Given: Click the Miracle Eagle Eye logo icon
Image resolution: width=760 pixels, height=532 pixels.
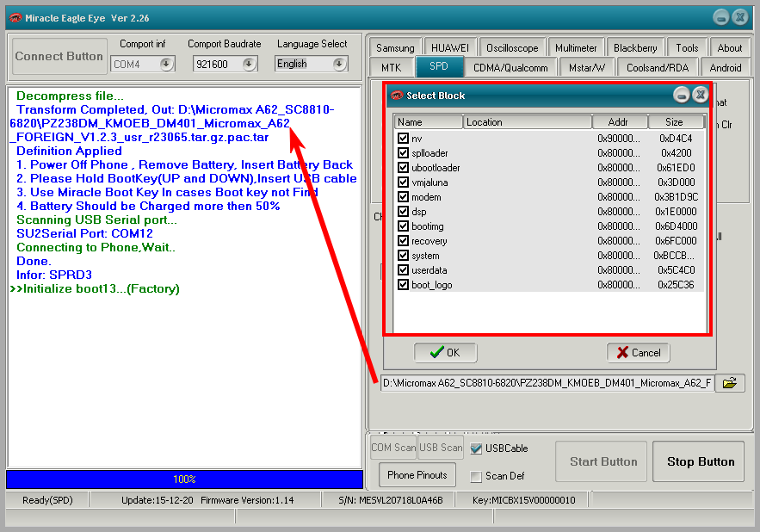Looking at the screenshot, I should [x=15, y=18].
